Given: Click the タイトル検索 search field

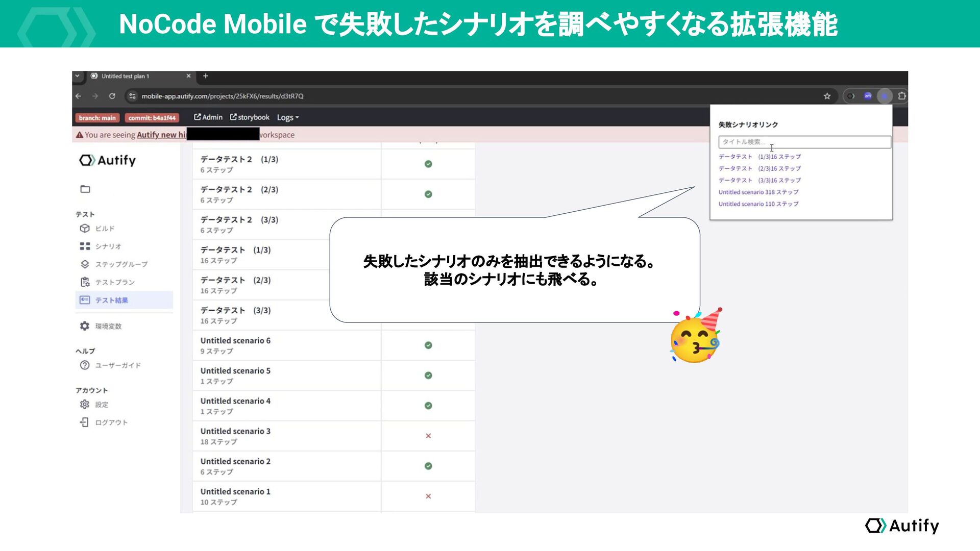Looking at the screenshot, I should (x=804, y=142).
